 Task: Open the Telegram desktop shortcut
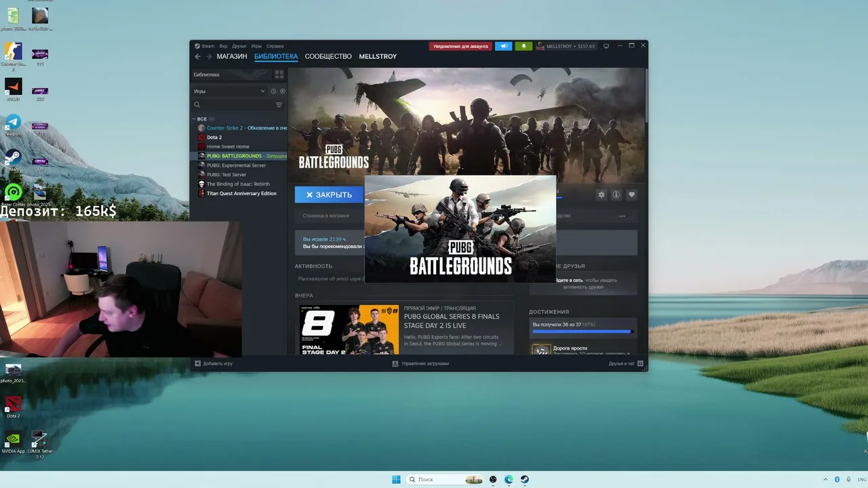14,125
